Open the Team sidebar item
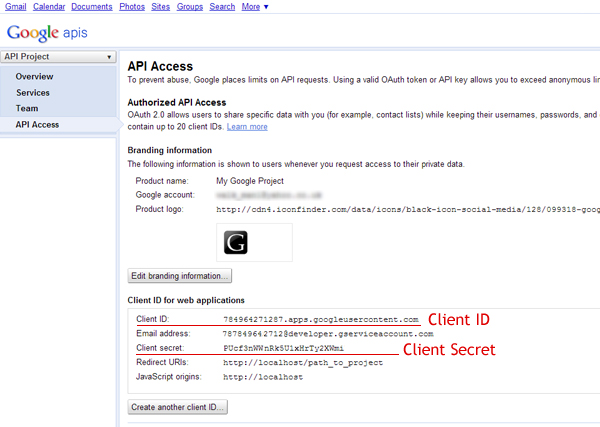Image resolution: width=600 pixels, height=427 pixels. (27, 108)
